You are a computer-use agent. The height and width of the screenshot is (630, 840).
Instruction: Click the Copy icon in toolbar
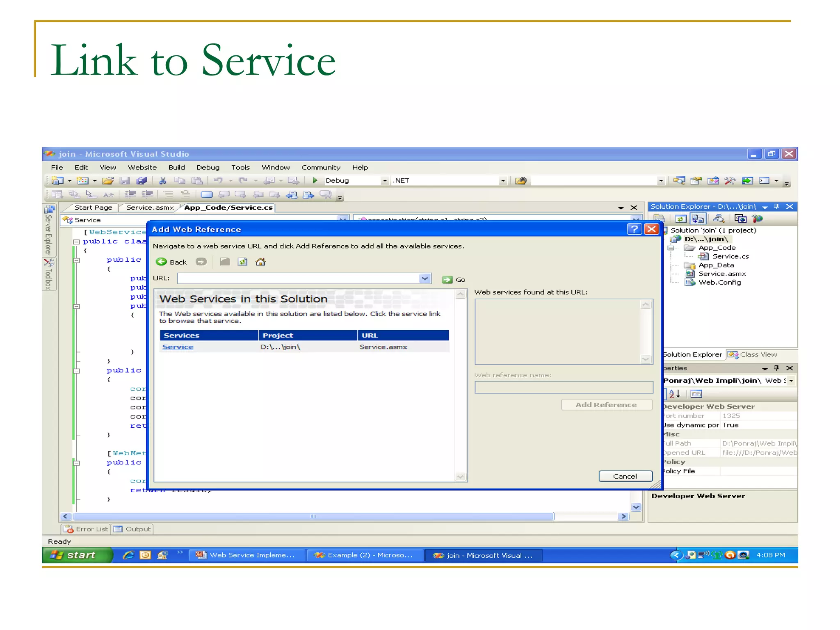click(x=180, y=181)
